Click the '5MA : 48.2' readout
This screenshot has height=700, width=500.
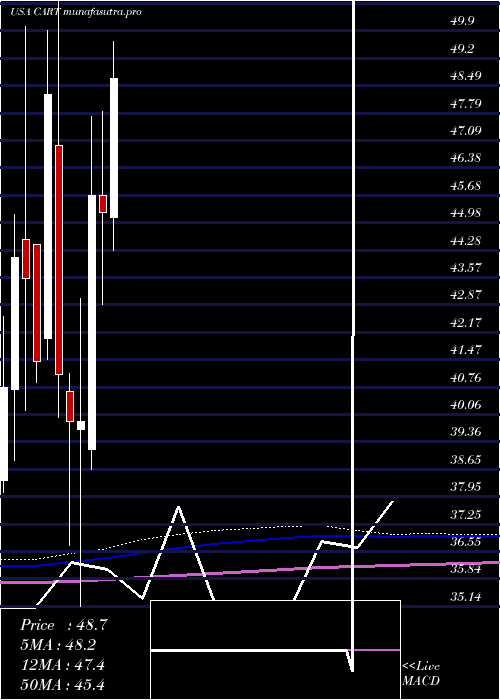click(x=58, y=645)
